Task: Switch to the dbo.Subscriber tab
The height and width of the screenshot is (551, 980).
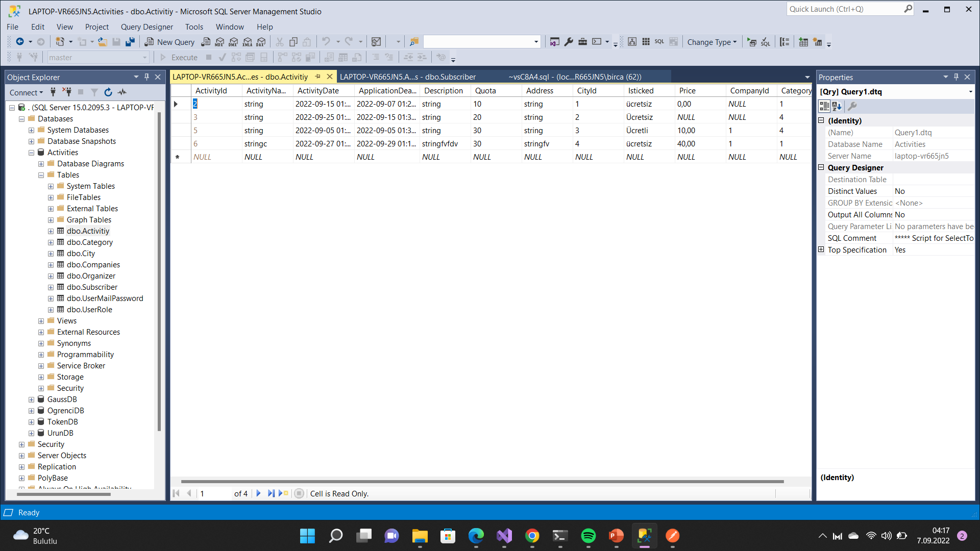Action: pos(408,77)
